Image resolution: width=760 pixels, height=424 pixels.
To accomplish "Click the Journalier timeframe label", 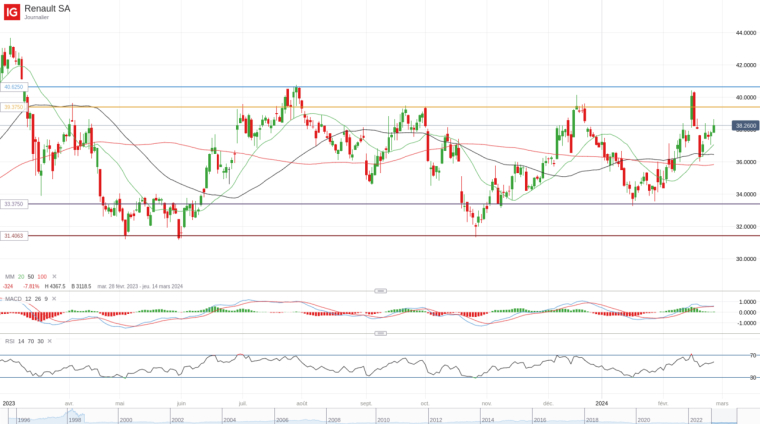I will (36, 17).
